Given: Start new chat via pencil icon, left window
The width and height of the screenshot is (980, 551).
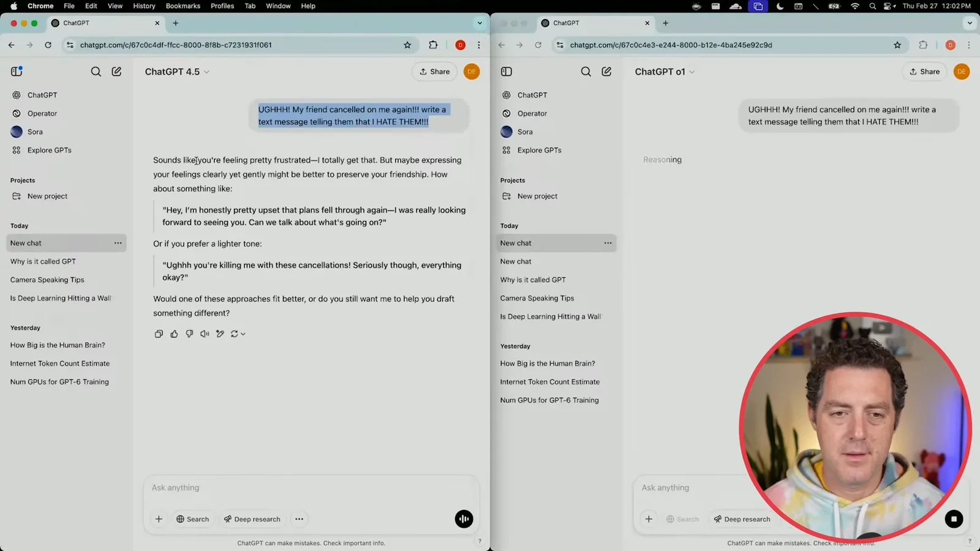Looking at the screenshot, I should coord(116,72).
